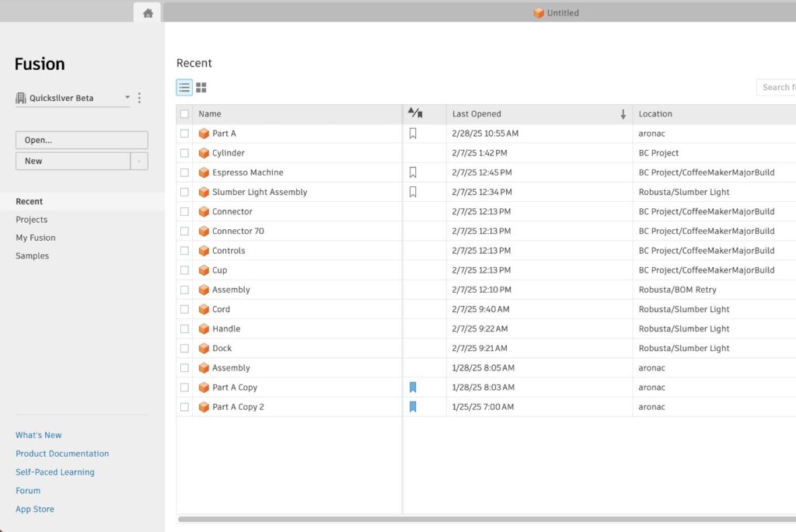Click the cube icon next to Cup

coord(204,270)
